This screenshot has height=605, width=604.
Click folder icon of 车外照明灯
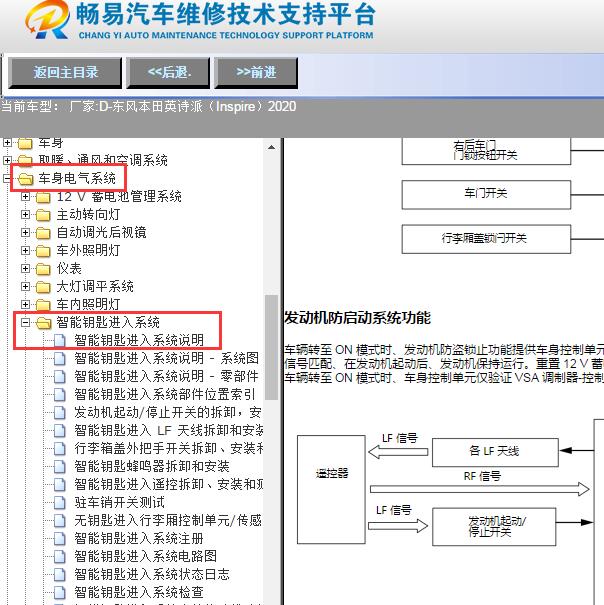pos(43,251)
